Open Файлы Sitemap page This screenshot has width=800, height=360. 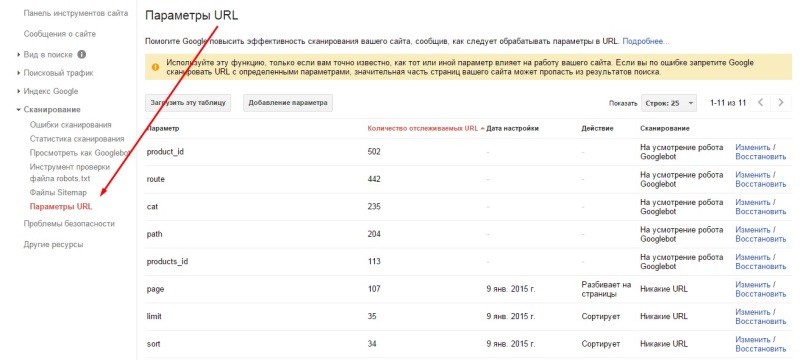pyautogui.click(x=58, y=193)
